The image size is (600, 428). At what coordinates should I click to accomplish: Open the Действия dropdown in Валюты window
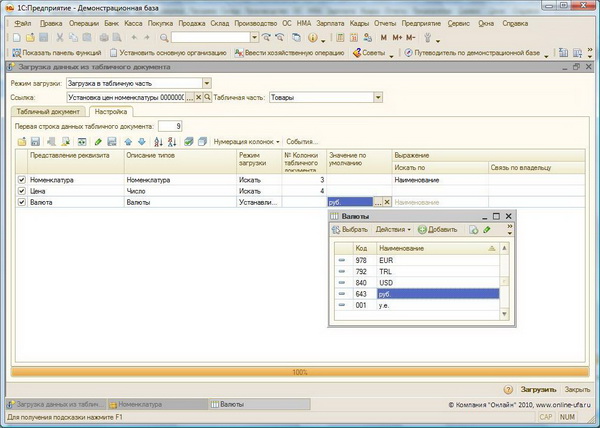pos(393,230)
